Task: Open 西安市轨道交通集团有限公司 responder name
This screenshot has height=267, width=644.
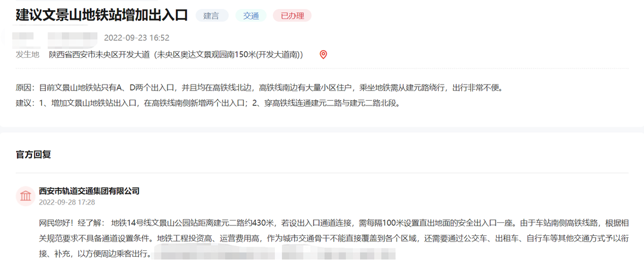Action: pos(89,191)
